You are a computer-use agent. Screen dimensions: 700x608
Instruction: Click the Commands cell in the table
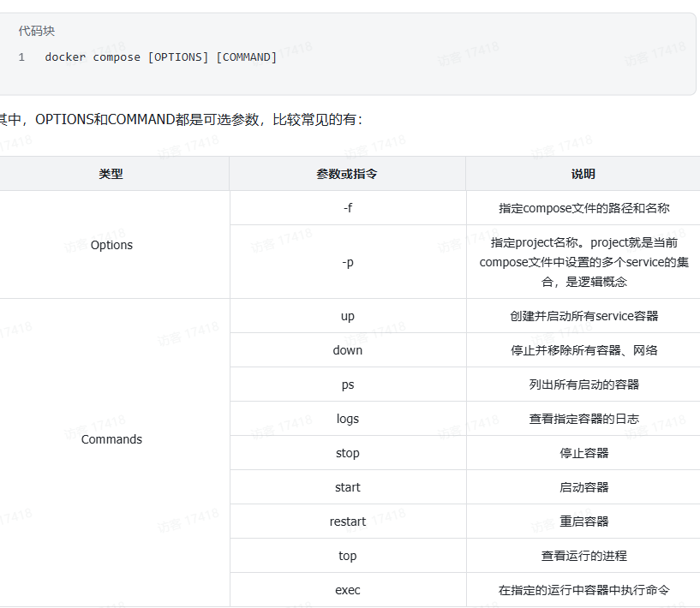click(x=111, y=439)
